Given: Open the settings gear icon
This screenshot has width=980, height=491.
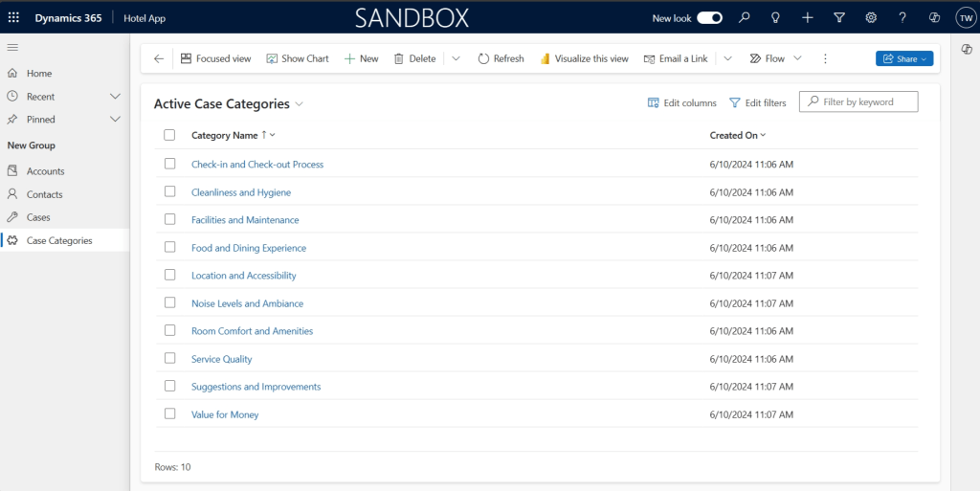Looking at the screenshot, I should coord(871,18).
